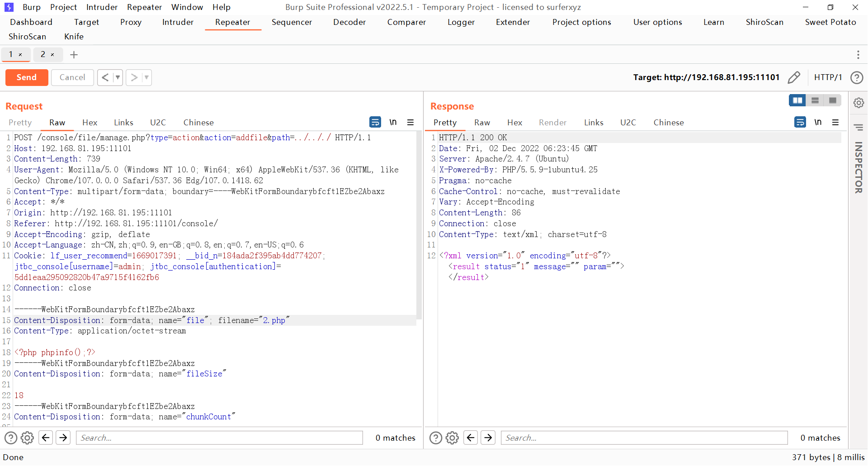
Task: Select request Chinese view tab
Action: [x=198, y=123]
